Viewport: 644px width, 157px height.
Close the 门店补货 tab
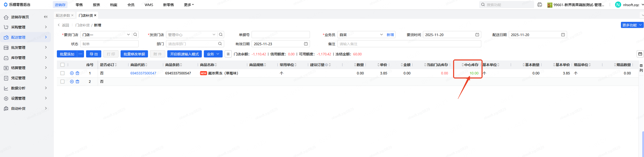click(95, 15)
